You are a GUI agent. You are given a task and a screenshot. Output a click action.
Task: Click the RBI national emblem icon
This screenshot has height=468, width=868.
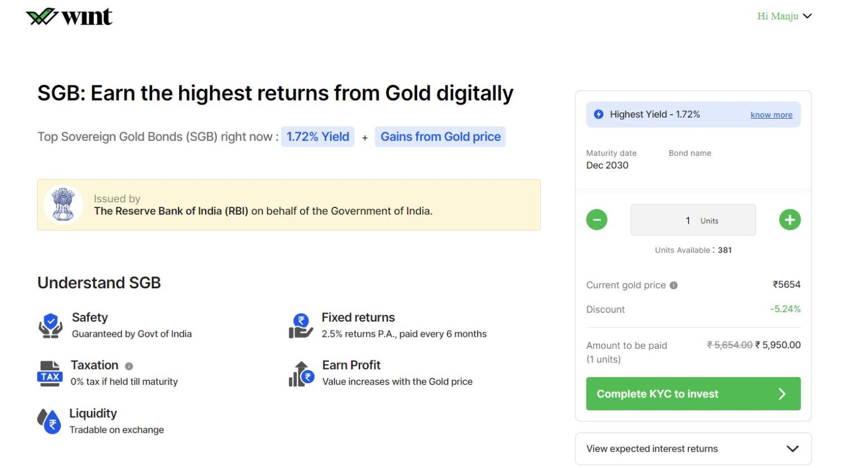[63, 205]
